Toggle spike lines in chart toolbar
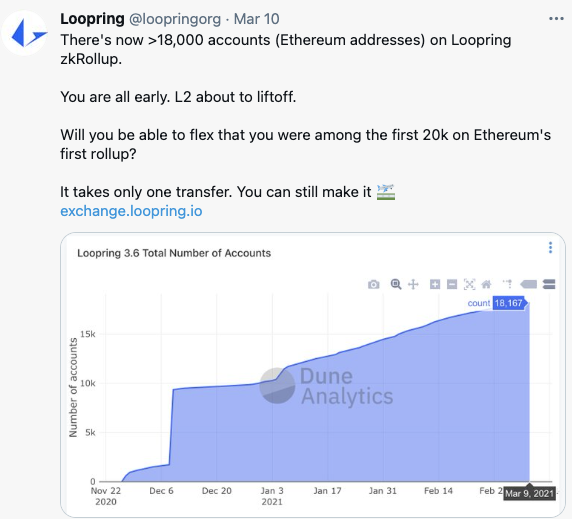This screenshot has width=572, height=519. (x=507, y=284)
